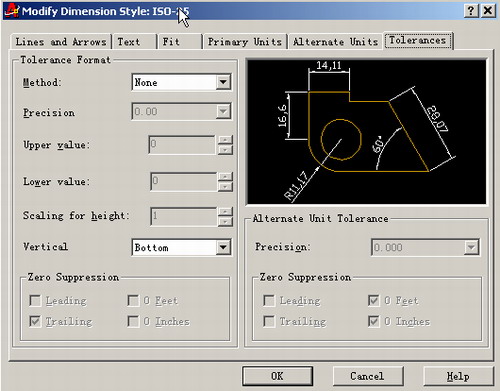The width and height of the screenshot is (500, 391).
Task: Confirm with the OK button
Action: pos(277,376)
